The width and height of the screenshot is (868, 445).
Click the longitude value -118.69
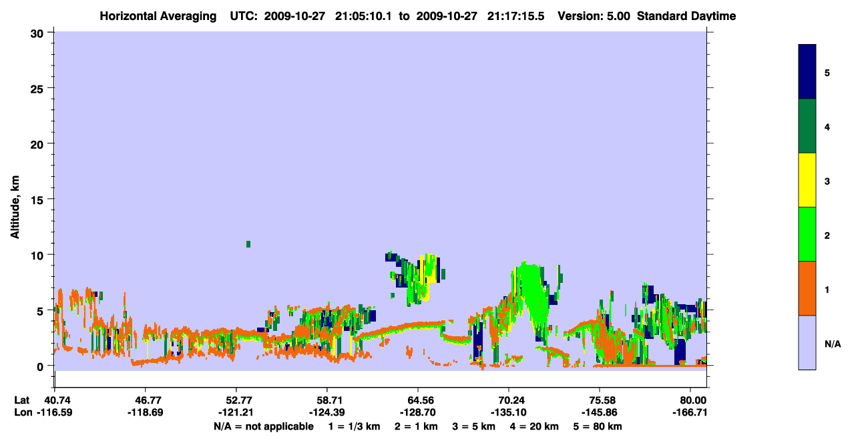(145, 412)
